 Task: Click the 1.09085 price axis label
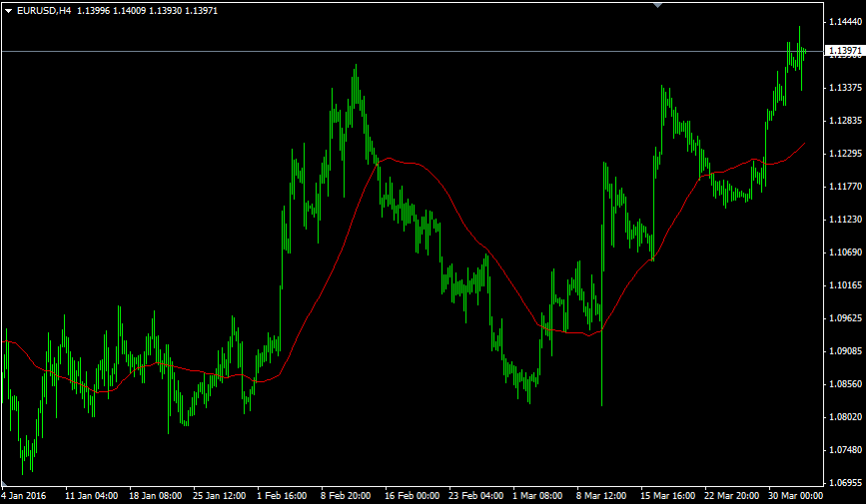845,351
